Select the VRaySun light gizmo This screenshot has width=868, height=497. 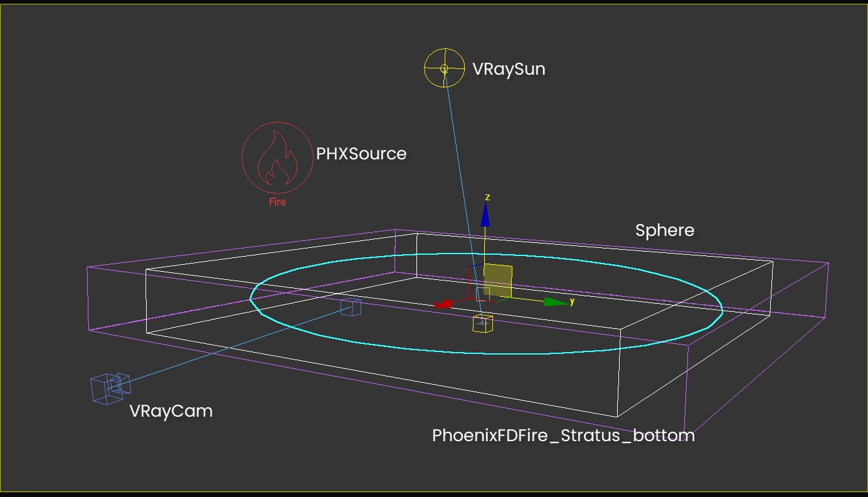[444, 68]
